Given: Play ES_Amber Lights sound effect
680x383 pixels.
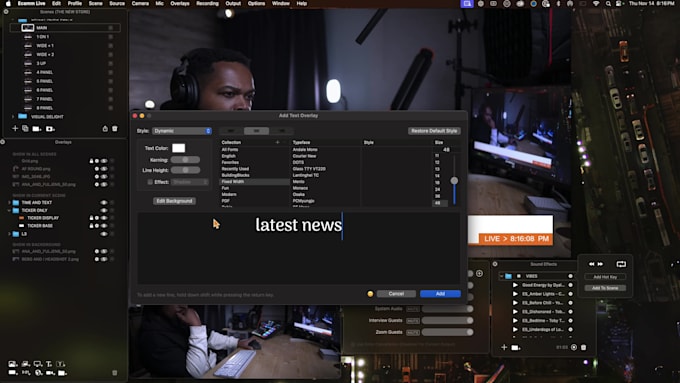Looking at the screenshot, I should 515,294.
